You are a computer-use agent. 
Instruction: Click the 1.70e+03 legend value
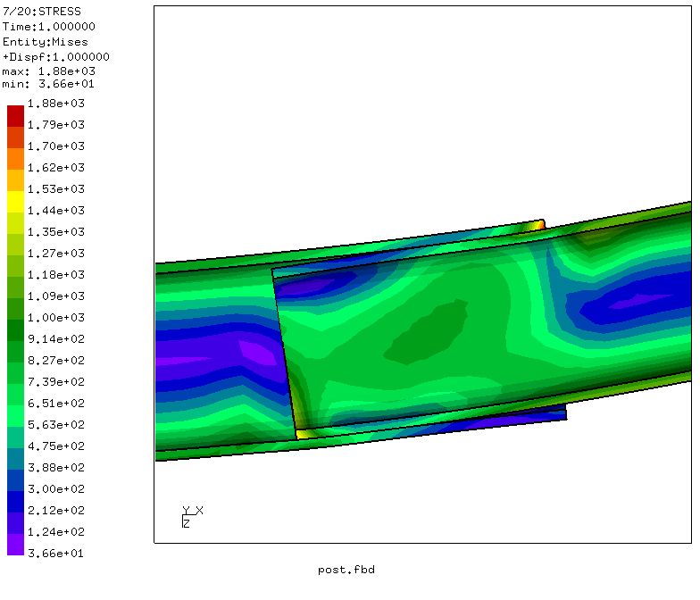(55, 146)
